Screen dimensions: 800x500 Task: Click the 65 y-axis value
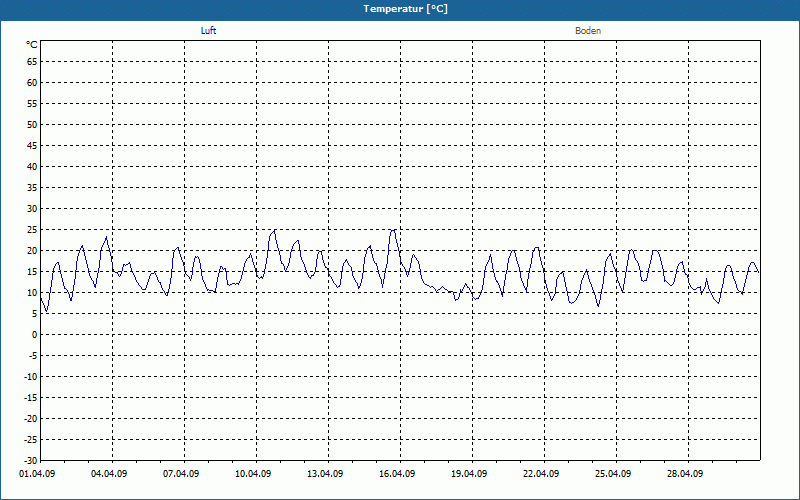32,61
